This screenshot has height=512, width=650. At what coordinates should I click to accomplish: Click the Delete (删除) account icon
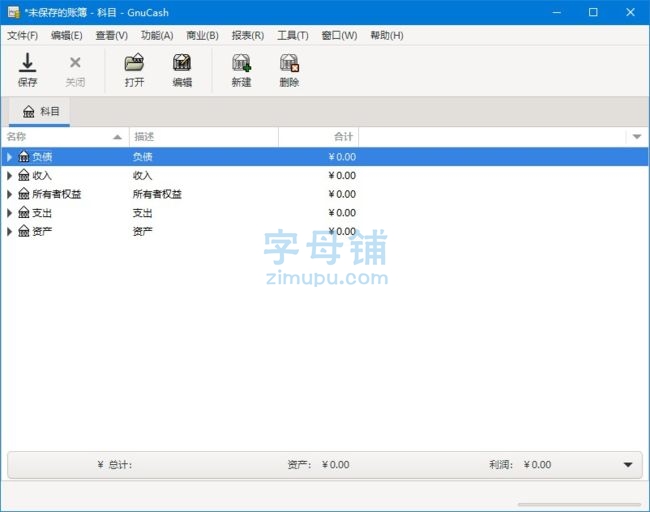pos(289,63)
